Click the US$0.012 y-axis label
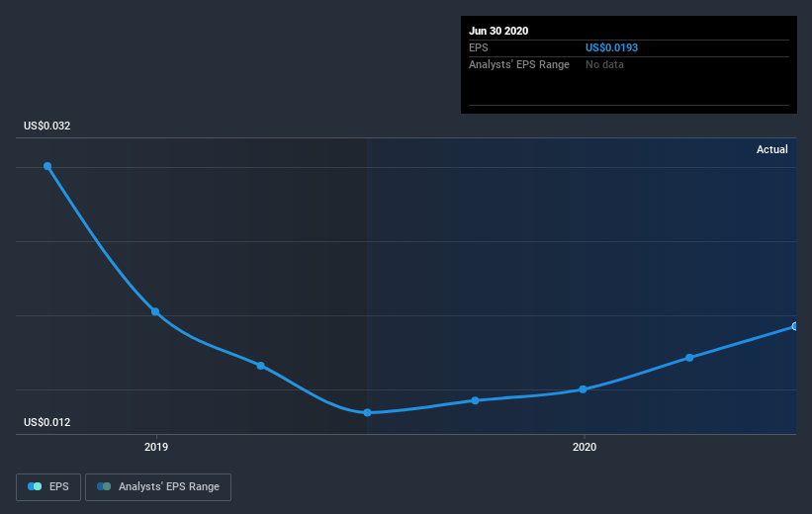Viewport: 812px width, 514px height. click(47, 422)
